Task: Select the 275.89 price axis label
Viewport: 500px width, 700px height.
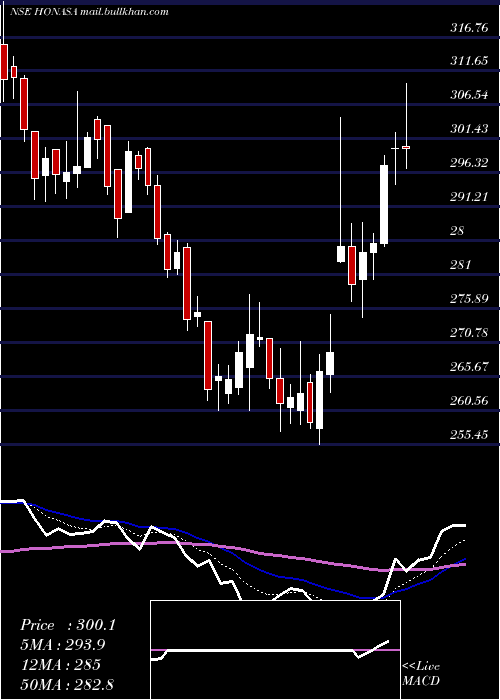Action: pyautogui.click(x=469, y=299)
